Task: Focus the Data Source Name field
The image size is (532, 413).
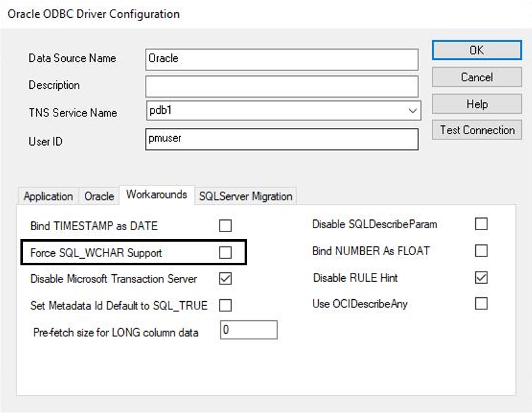Action: point(282,59)
